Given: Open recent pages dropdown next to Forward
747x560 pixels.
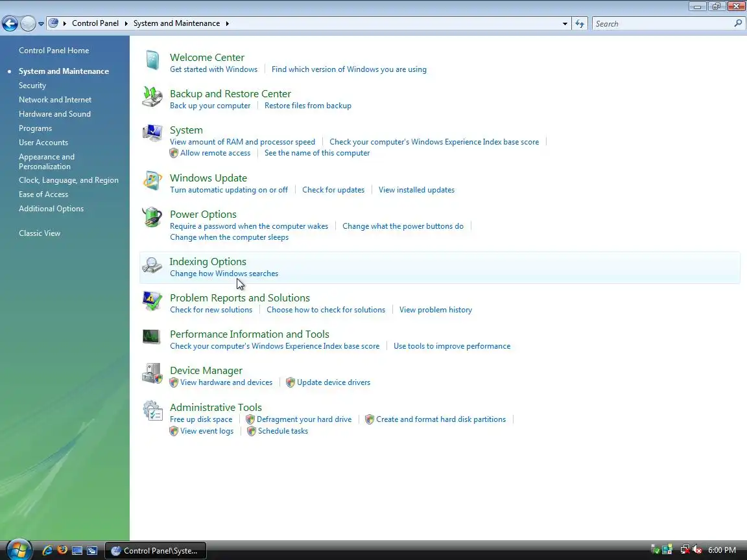Looking at the screenshot, I should [41, 23].
